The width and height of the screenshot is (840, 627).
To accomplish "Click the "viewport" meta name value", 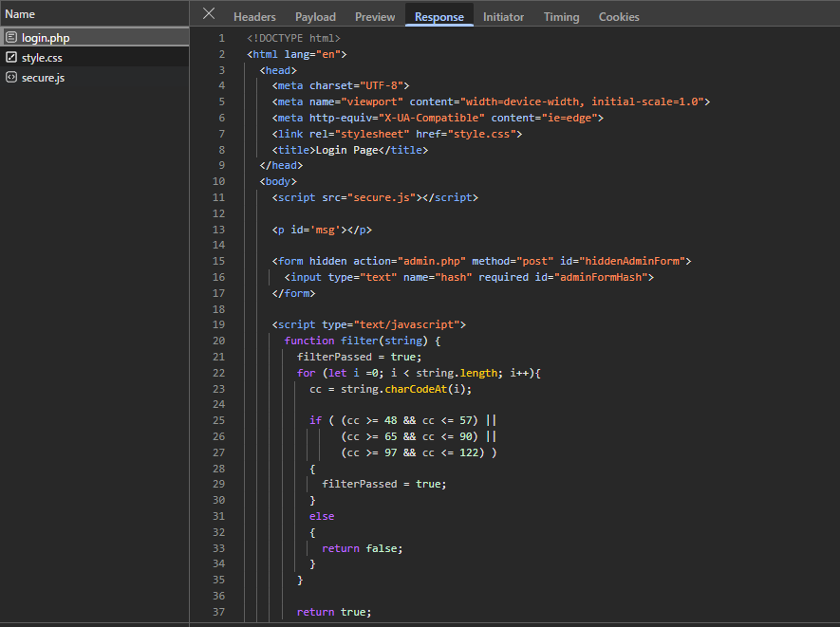I will pos(372,101).
